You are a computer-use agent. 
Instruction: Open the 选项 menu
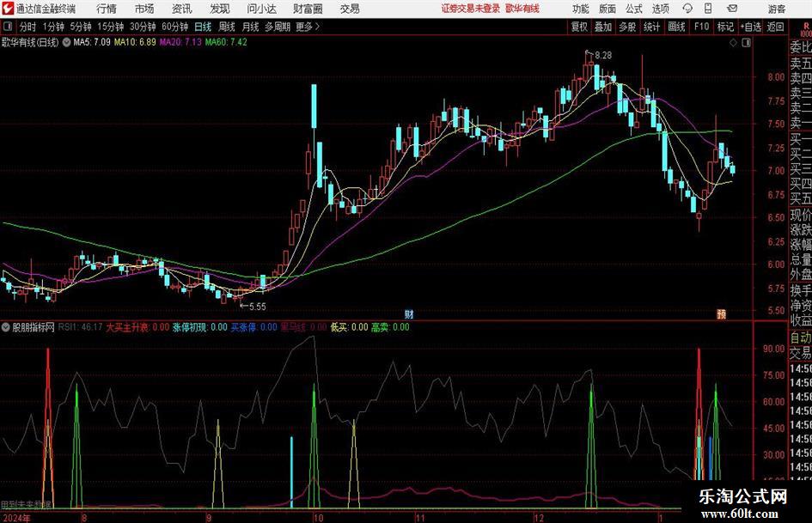click(660, 9)
